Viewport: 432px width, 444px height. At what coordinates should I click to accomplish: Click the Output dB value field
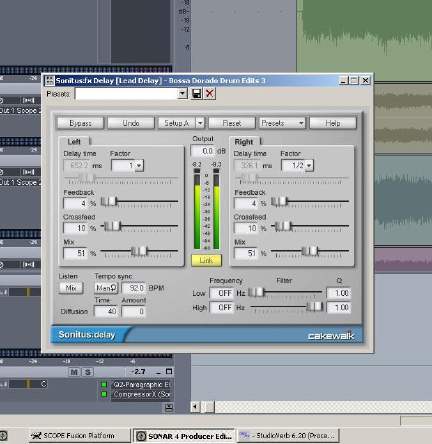click(203, 151)
